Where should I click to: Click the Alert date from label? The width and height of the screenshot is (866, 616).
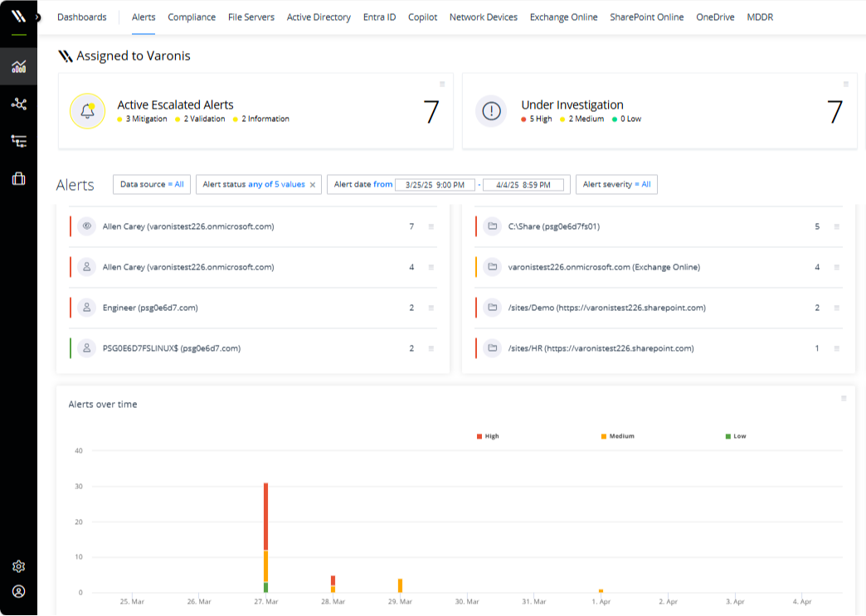(362, 184)
